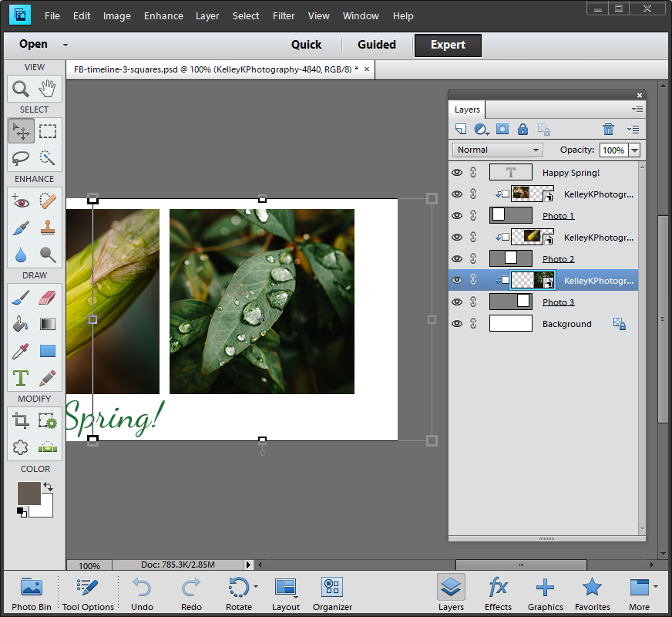Select the Hand tool
Image resolution: width=672 pixels, height=617 pixels.
tap(48, 88)
